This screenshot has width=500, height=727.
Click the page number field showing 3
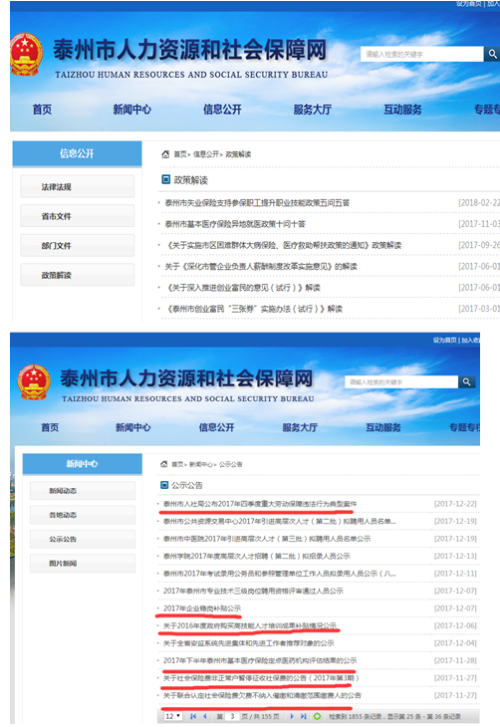232,716
